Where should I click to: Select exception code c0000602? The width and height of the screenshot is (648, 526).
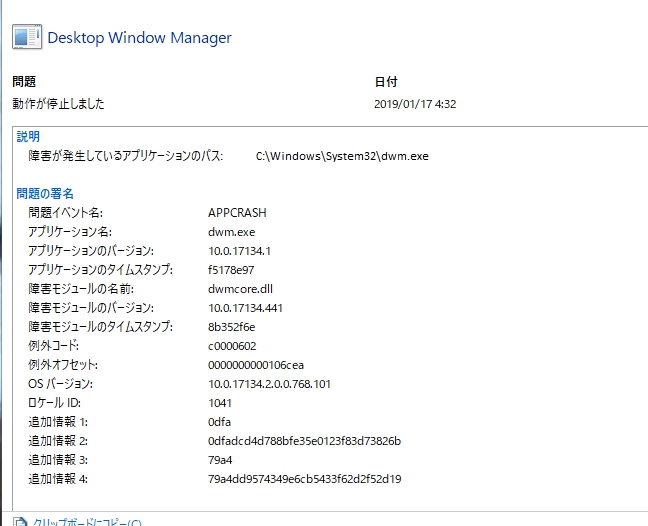point(232,346)
